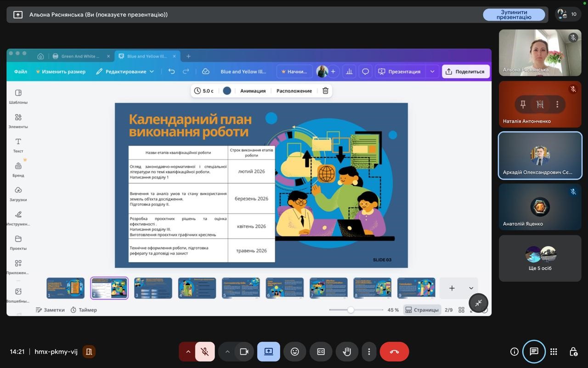Click the Поделиться share button

pyautogui.click(x=465, y=71)
